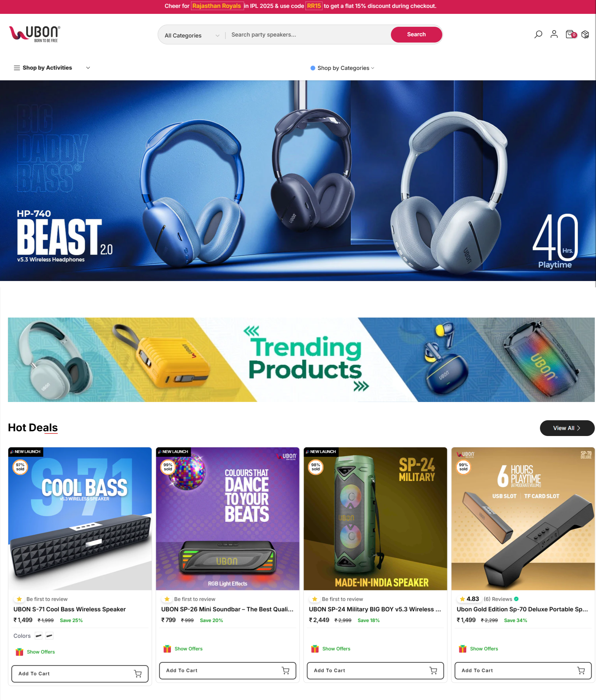The width and height of the screenshot is (596, 700).
Task: Open the shopping cart bag icon
Action: [x=571, y=34]
